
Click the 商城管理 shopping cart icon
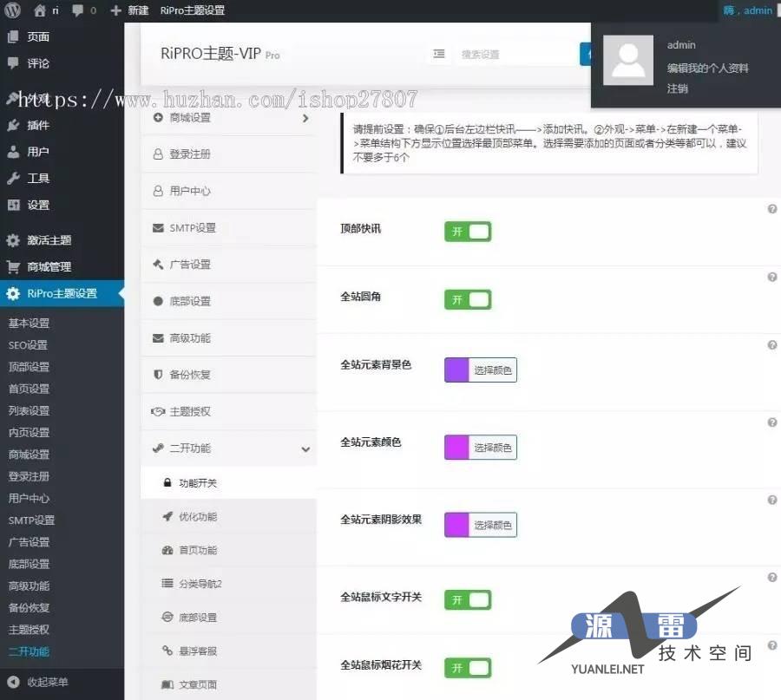[13, 267]
